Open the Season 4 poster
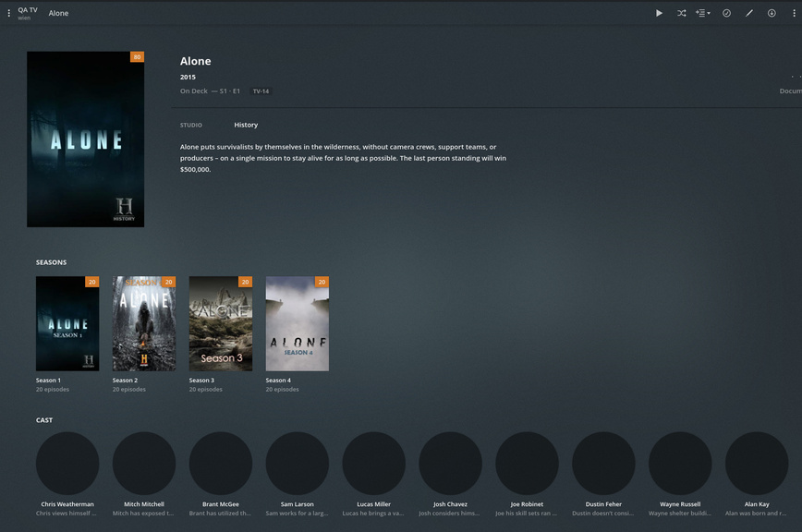The image size is (802, 532). click(298, 323)
